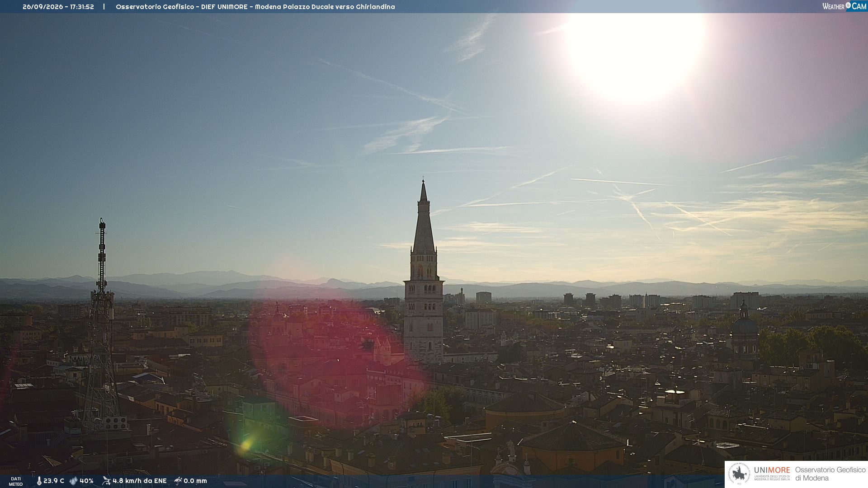Select the 40% humidity reading
This screenshot has height=488, width=868.
click(x=86, y=481)
